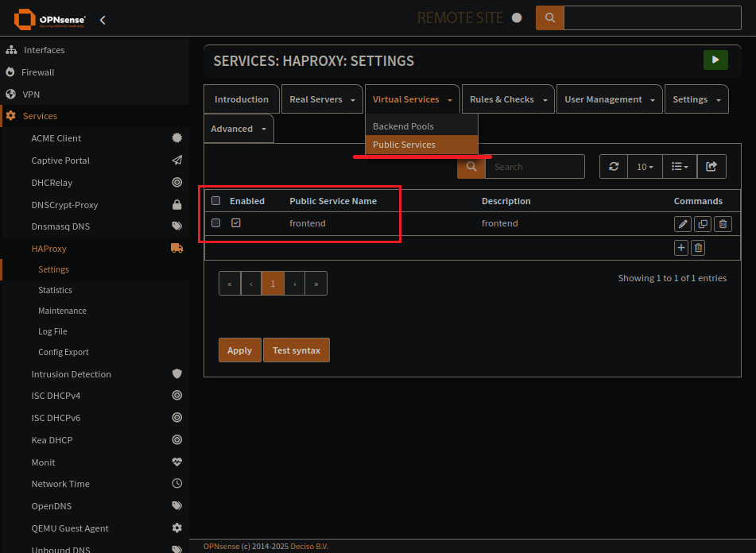Refresh the public services table
The height and width of the screenshot is (553, 756).
pos(614,167)
